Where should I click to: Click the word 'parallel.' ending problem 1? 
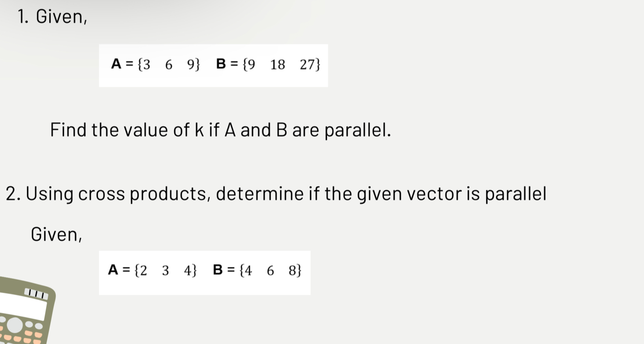358,130
